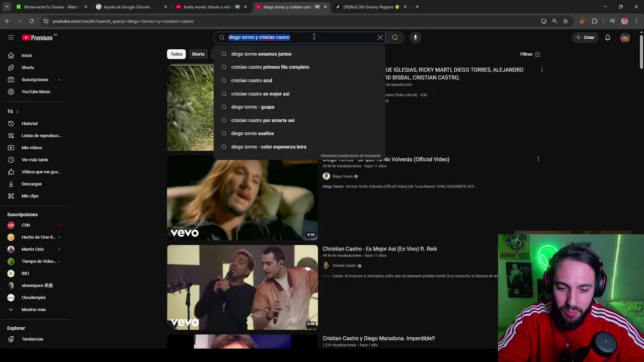Choose suggestion diego torres estamos juntos
Image resolution: width=644 pixels, height=362 pixels.
coord(299,54)
